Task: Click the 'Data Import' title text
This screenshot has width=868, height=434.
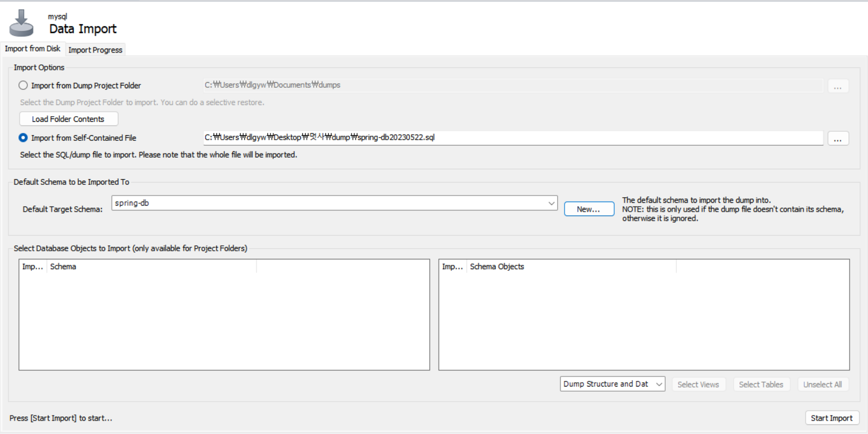Action: point(83,29)
